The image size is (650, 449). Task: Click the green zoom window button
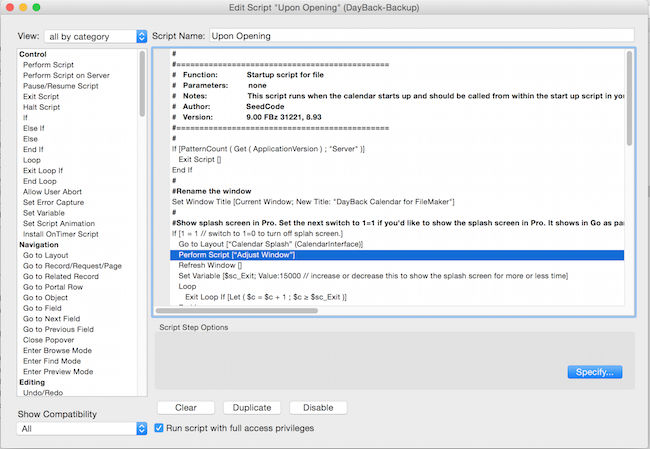pos(36,7)
